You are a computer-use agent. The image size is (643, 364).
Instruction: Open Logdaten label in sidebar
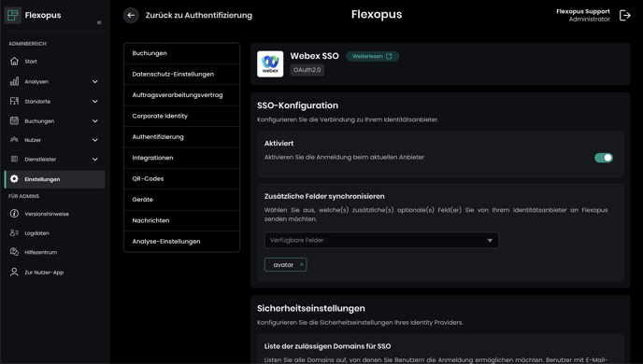point(36,233)
